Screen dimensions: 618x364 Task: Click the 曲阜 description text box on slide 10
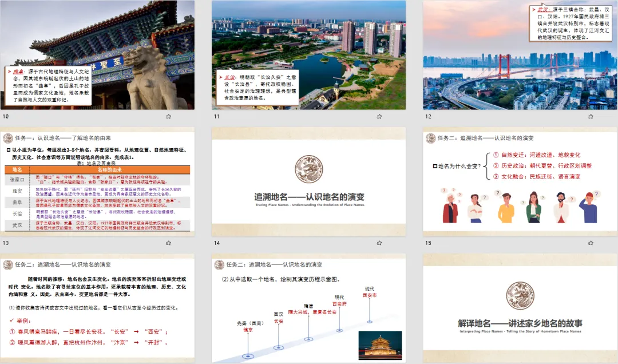(x=48, y=86)
